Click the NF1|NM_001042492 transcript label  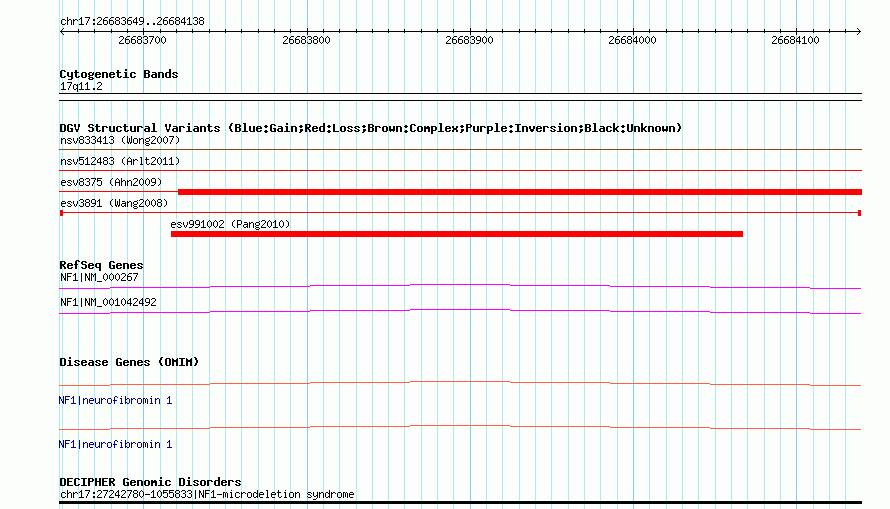click(108, 302)
